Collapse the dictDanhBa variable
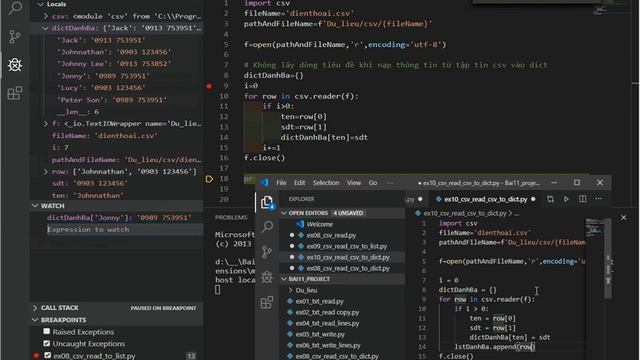Viewport: 640px width, 360px height. [45, 28]
